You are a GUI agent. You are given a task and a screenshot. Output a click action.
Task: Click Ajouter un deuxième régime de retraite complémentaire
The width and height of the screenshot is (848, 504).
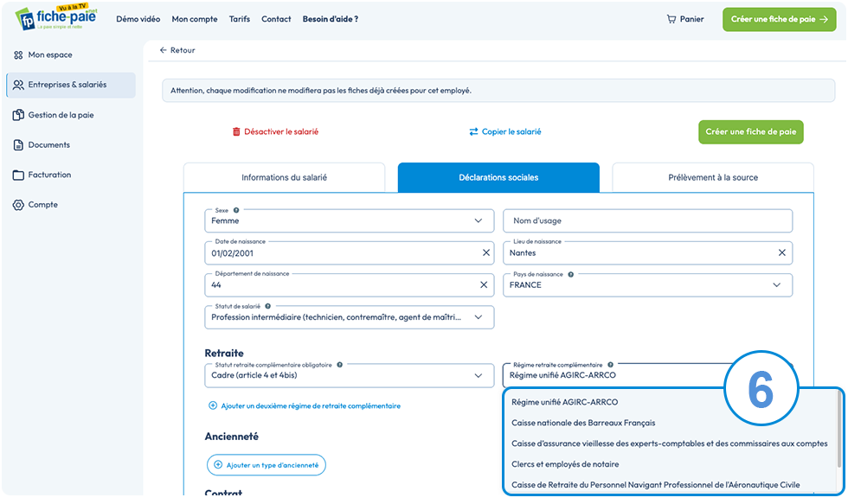coord(305,405)
